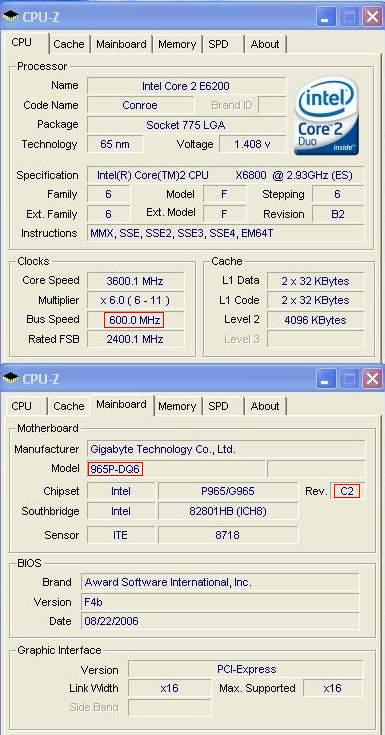This screenshot has width=385, height=735.
Task: Close the bottom CPU-Z window
Action: tap(372, 379)
